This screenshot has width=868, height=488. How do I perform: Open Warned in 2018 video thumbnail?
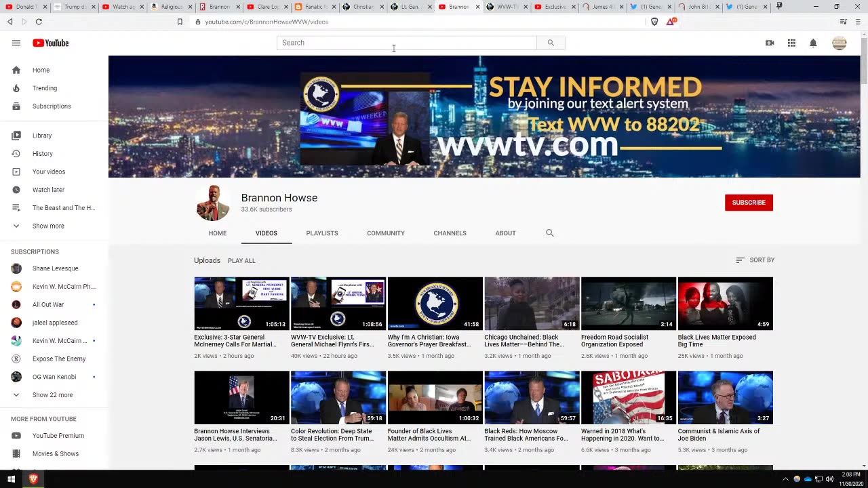(x=629, y=398)
